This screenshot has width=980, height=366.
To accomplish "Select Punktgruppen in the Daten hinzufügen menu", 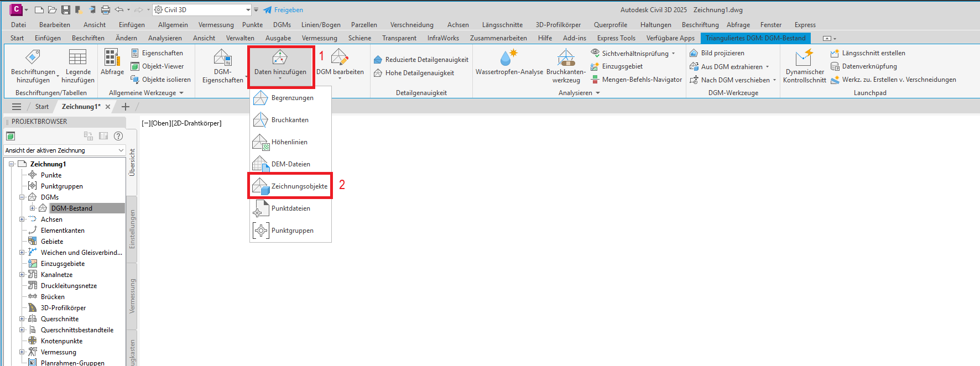I will point(290,231).
